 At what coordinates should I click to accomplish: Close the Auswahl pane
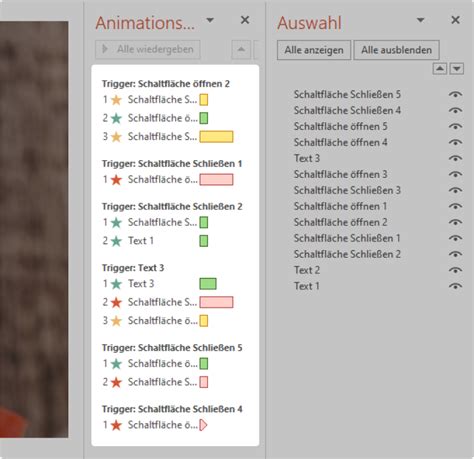pos(455,20)
